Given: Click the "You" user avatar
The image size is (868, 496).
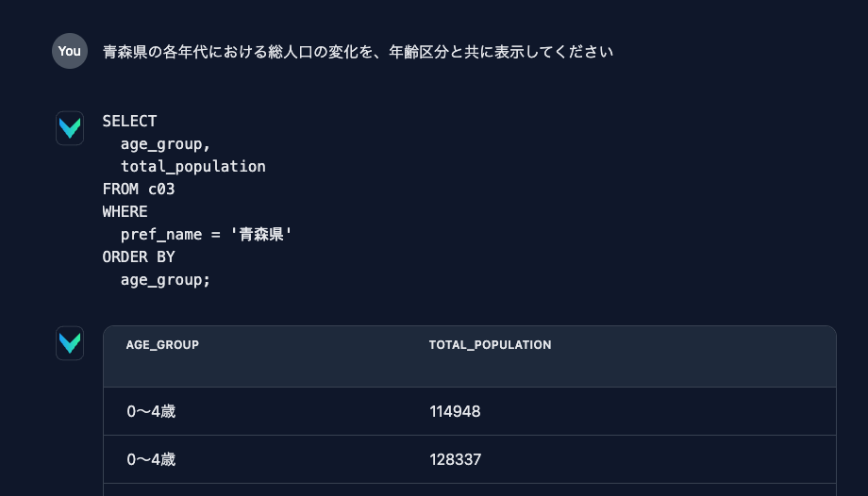Looking at the screenshot, I should [70, 51].
